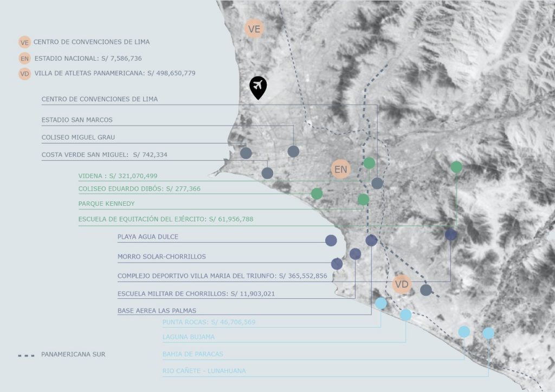Click the black airport location pin

click(258, 87)
